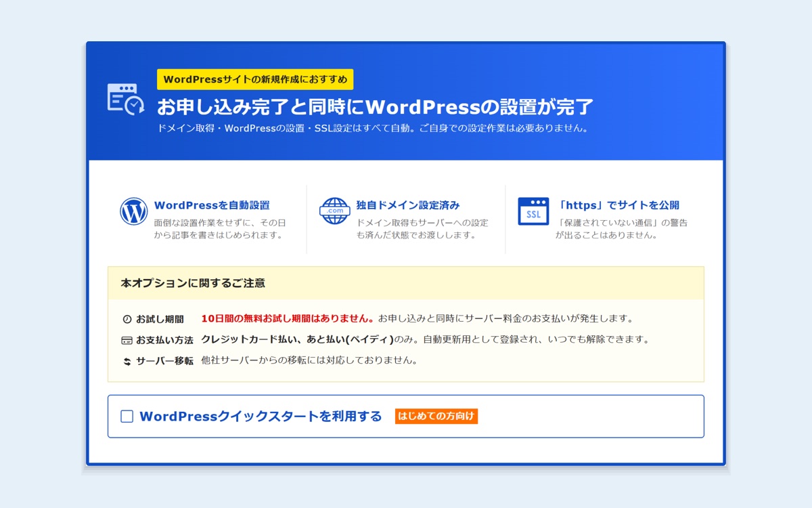Click the description 面倒な設置作業をせずに
The image size is (812, 508).
[x=220, y=229]
